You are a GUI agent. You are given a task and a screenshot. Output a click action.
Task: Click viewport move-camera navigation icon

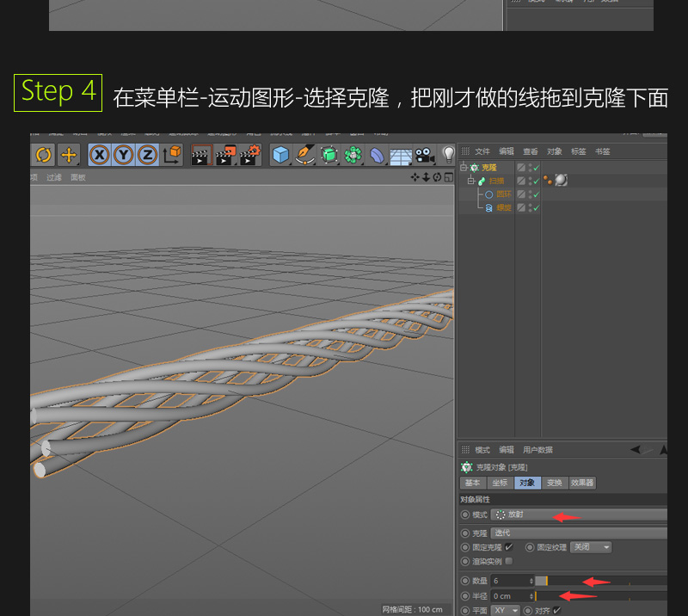pos(415,177)
